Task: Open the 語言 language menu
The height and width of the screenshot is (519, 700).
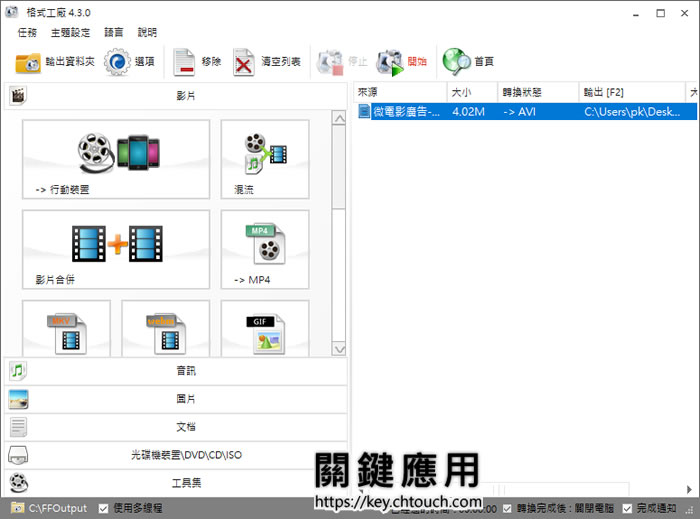Action: 114,32
